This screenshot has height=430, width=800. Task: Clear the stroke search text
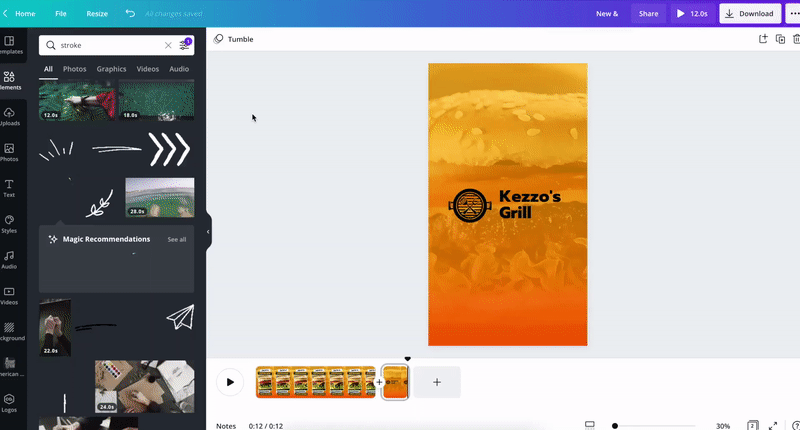click(168, 45)
